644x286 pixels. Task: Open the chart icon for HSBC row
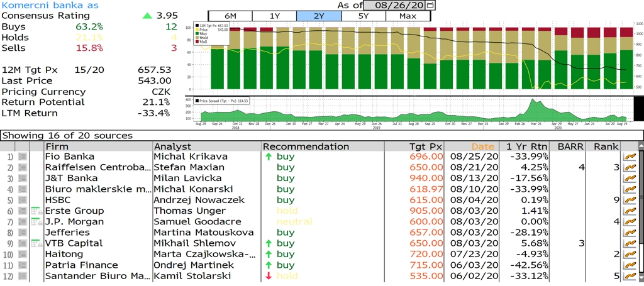tap(629, 200)
